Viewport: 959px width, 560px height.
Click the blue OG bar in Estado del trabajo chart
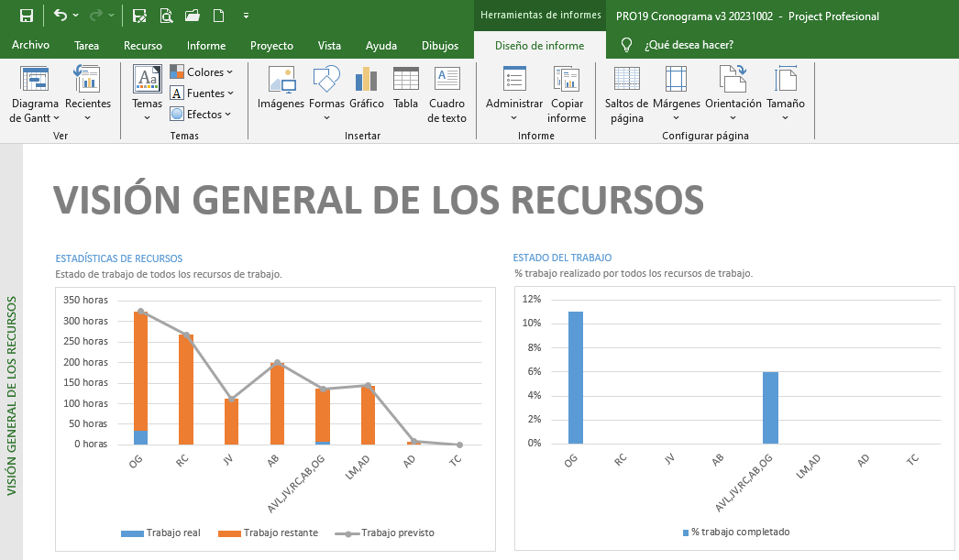(575, 378)
